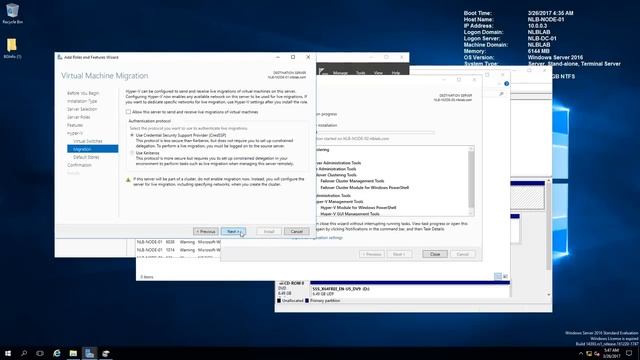
Task: Launch Internet Explorer from the taskbar
Action: point(57,353)
